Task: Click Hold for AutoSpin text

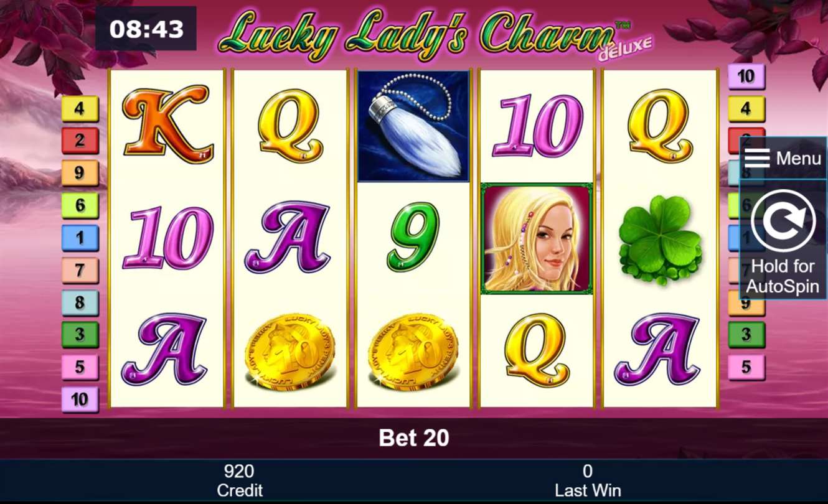Action: click(783, 276)
